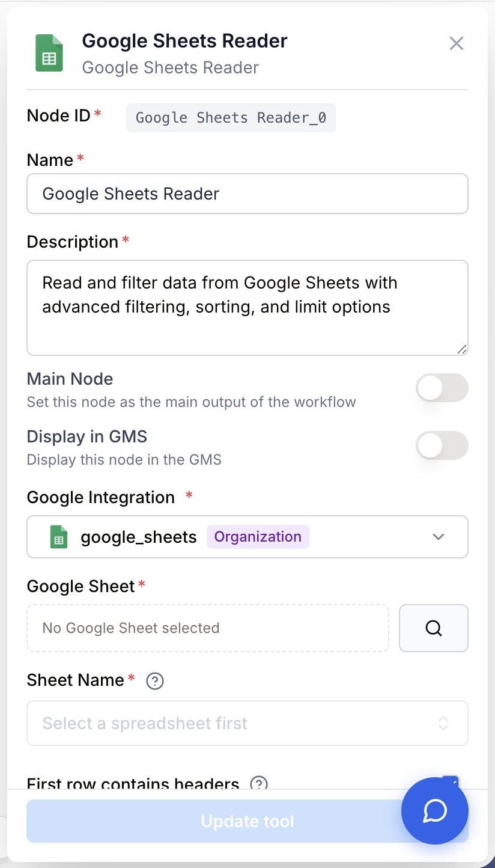The image size is (495, 868).
Task: Click the Google Sheets logo in header
Action: coord(49,53)
